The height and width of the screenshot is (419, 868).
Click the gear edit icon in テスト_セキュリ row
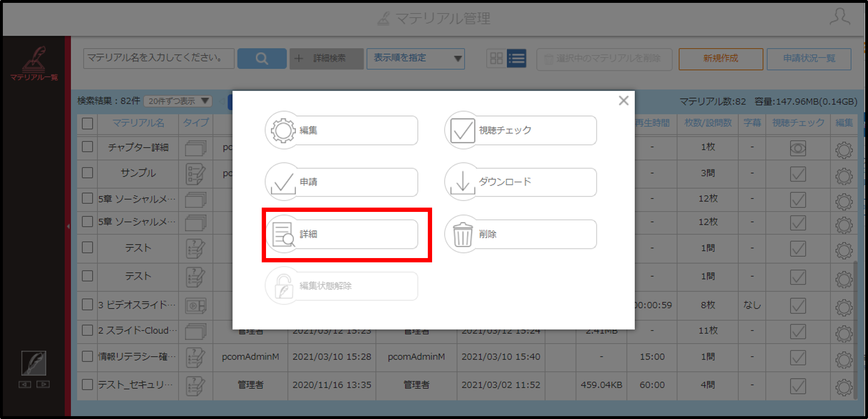(844, 387)
